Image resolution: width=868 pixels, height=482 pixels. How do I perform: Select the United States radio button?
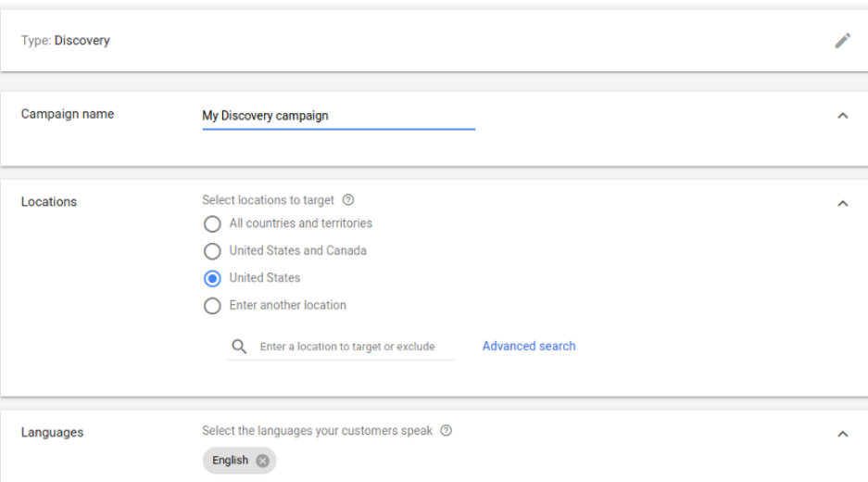pos(212,278)
